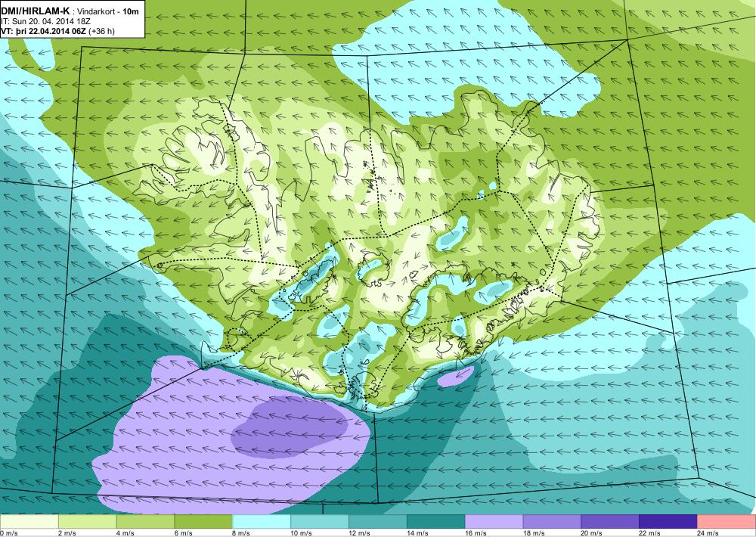Select the medium purple 18 m/s legend swatch

[552, 522]
